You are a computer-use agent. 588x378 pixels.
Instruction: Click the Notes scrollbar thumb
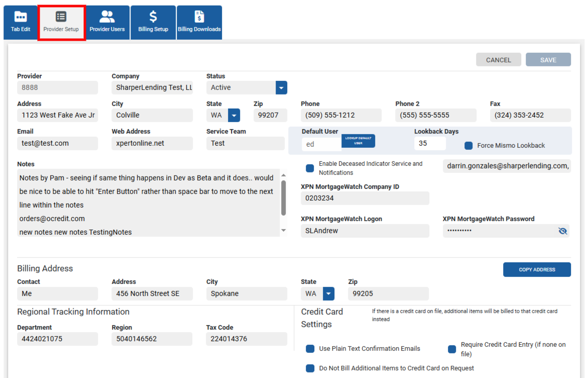[284, 198]
